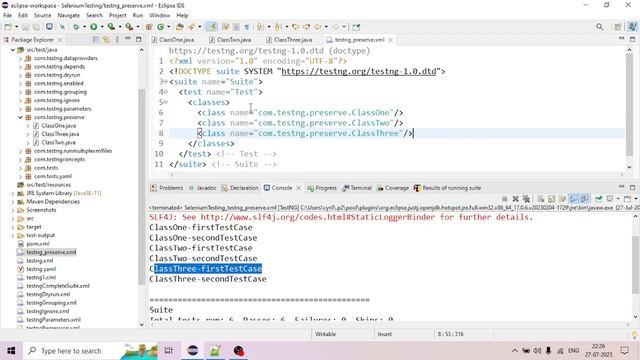Click the Save toolbar icon
640x360 pixels.
(25, 27)
